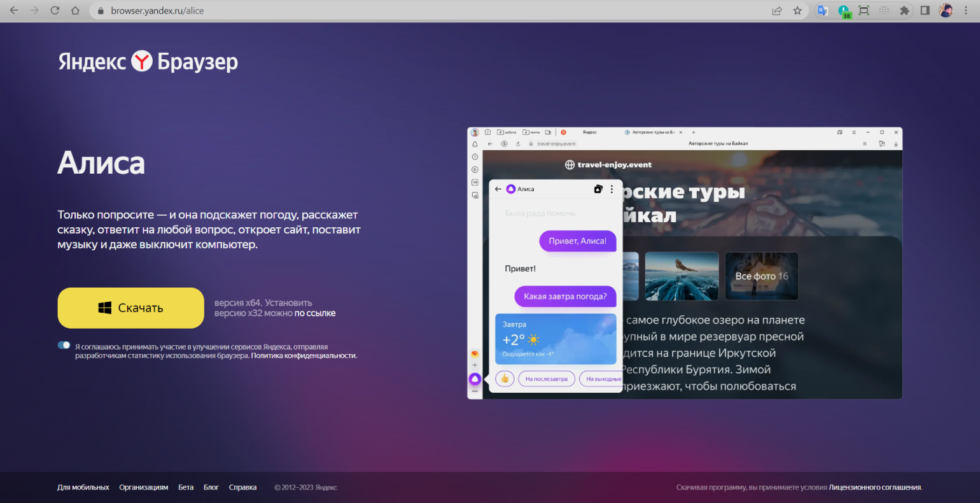The image size is (980, 503).
Task: Open the Chrome home page button
Action: (75, 11)
